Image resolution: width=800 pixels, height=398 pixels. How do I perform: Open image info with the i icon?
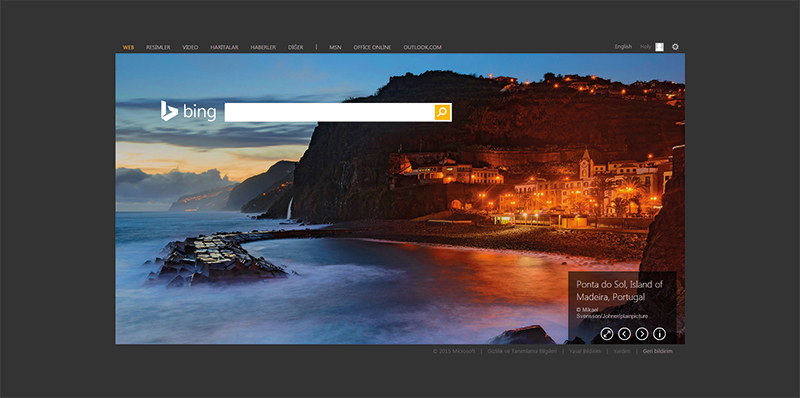[660, 334]
